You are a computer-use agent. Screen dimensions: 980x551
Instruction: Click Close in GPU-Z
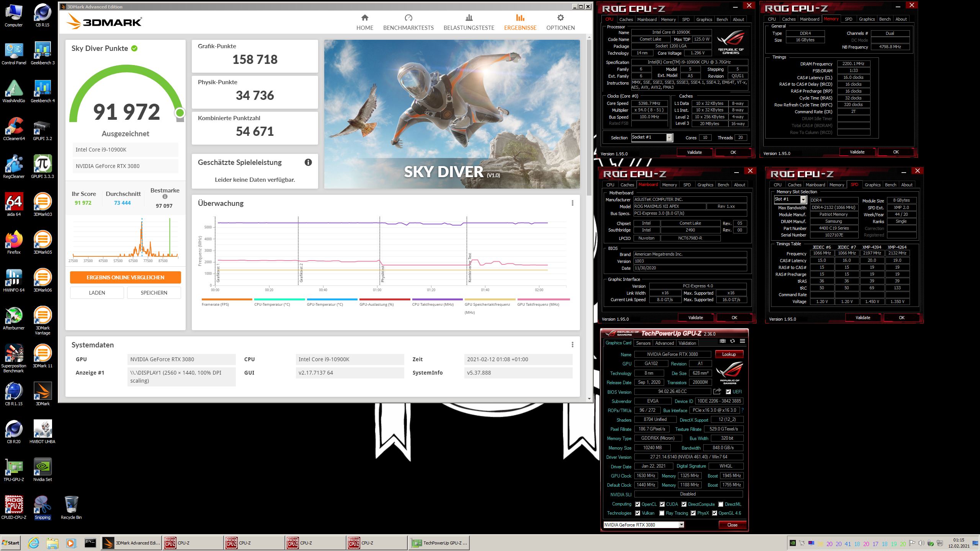[x=732, y=525]
